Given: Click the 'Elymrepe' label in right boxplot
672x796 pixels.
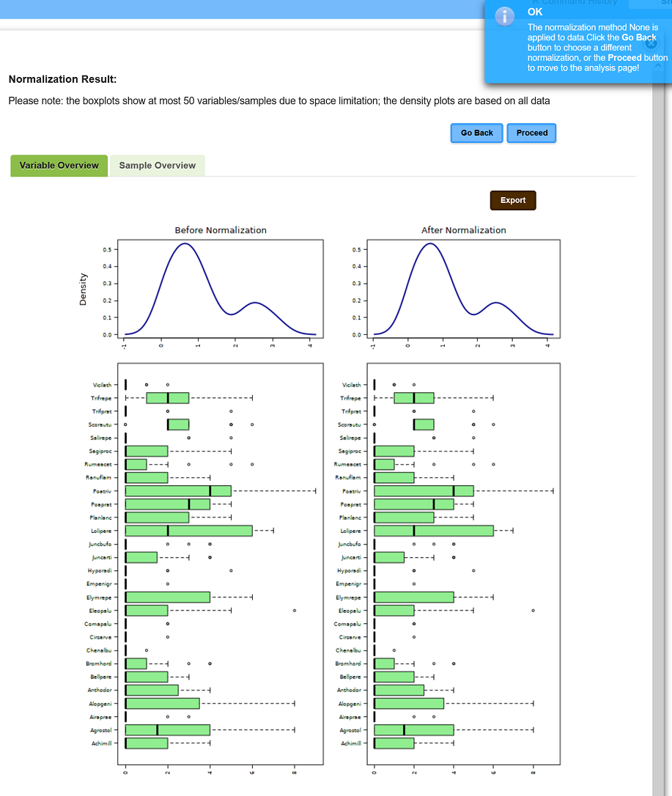Looking at the screenshot, I should [348, 597].
